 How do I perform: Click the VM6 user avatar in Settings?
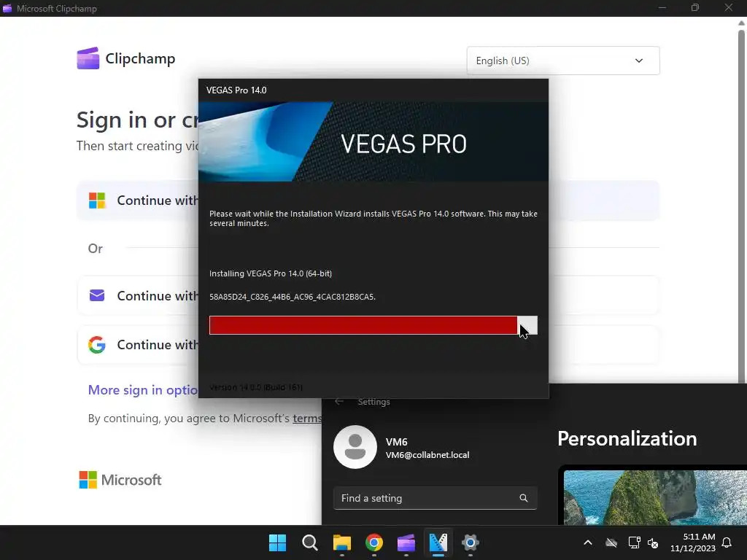tap(355, 447)
